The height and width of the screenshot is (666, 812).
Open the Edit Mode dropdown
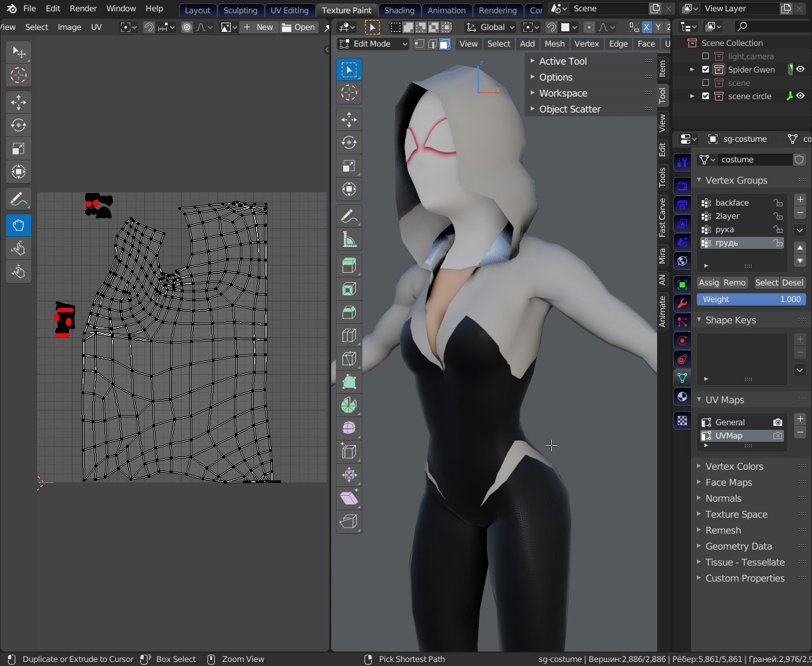[x=373, y=44]
